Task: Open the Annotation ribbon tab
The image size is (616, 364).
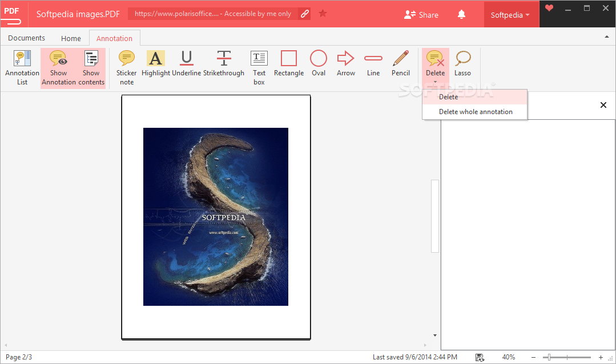Action: click(x=114, y=38)
